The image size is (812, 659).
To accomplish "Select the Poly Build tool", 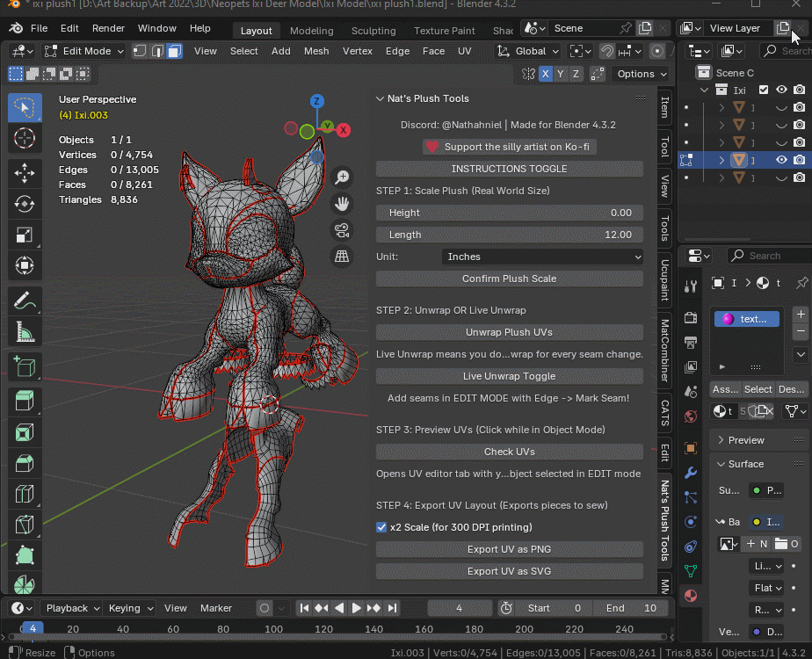I will (x=25, y=556).
